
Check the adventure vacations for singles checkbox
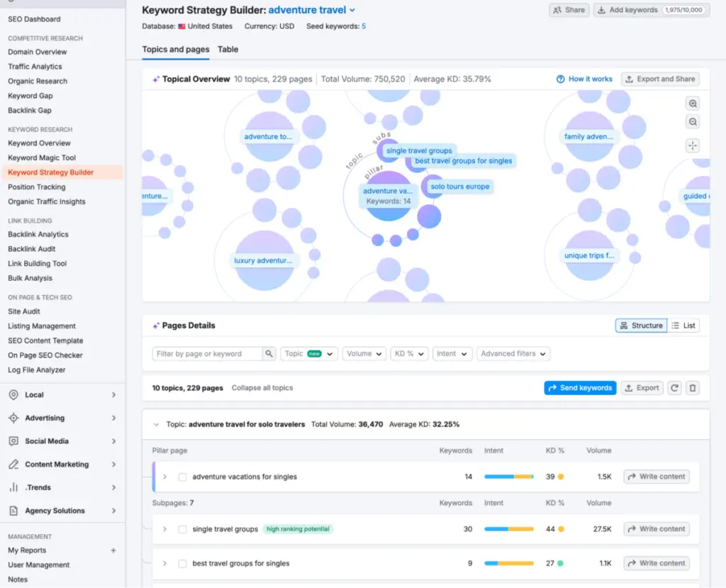coord(183,477)
